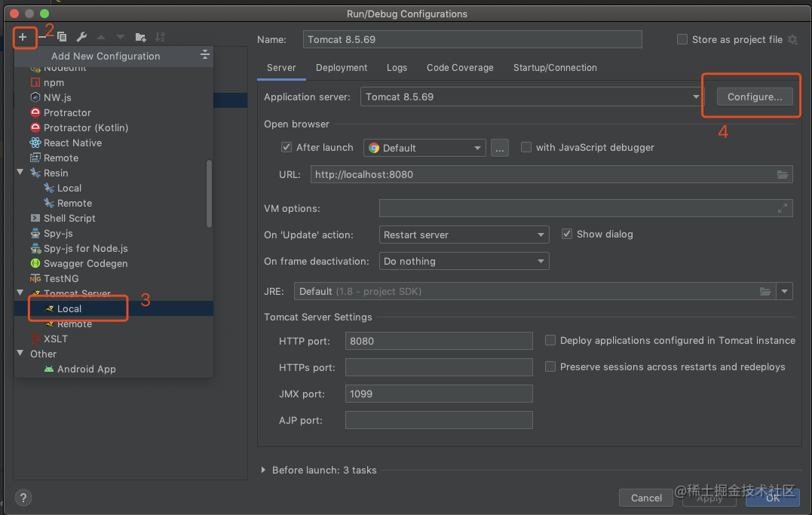This screenshot has width=812, height=515.
Task: Click the minus Remove Configuration icon
Action: [42, 37]
